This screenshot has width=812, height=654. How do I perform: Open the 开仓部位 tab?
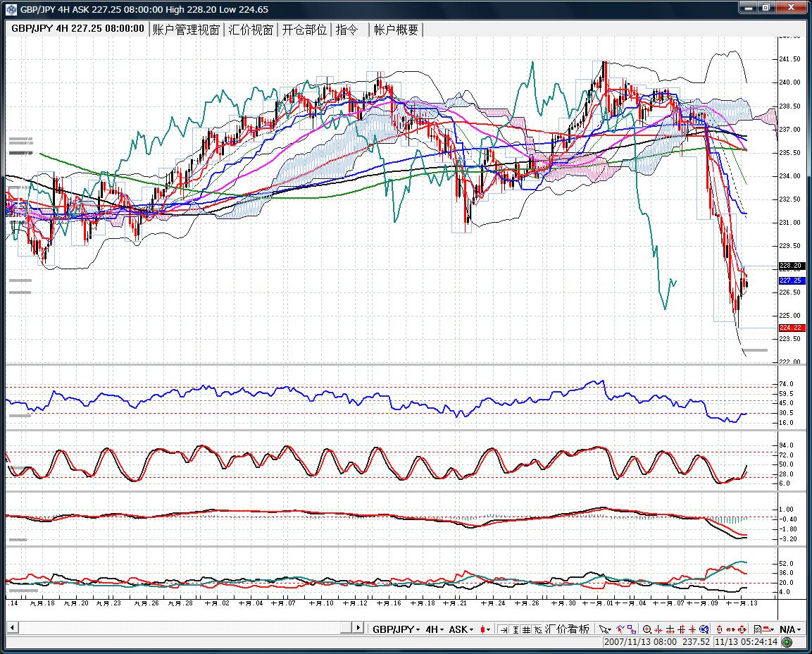click(304, 30)
